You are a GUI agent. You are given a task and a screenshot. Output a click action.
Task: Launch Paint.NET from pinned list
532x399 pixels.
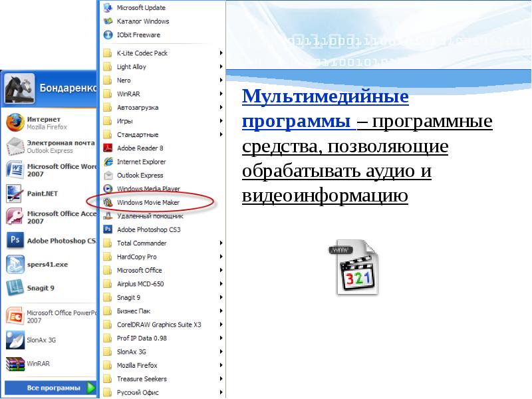click(x=15, y=194)
